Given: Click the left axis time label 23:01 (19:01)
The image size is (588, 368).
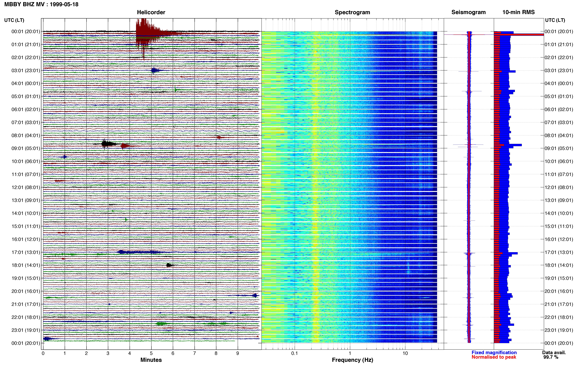Looking at the screenshot, I should (26, 330).
